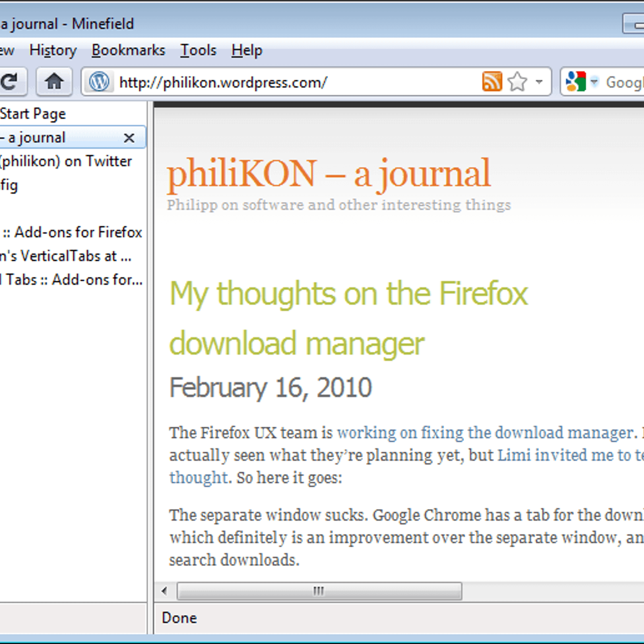Select the 'a journal' tab
644x644 pixels.
click(72, 138)
